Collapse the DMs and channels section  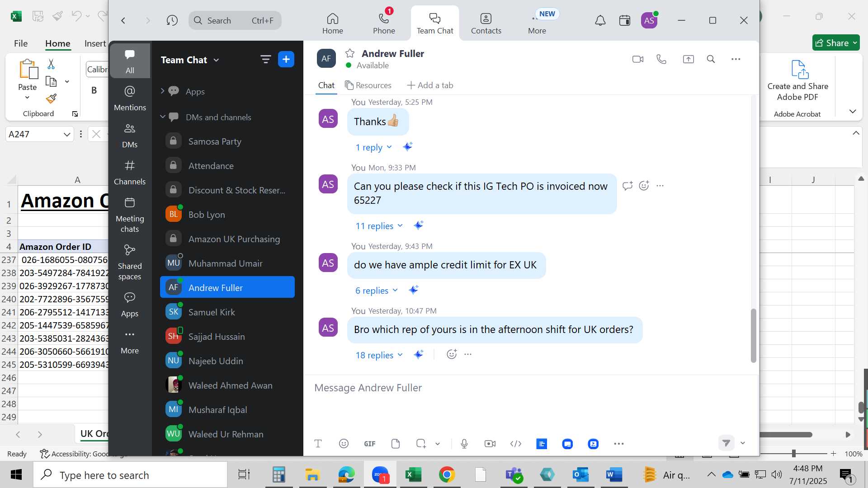point(162,117)
